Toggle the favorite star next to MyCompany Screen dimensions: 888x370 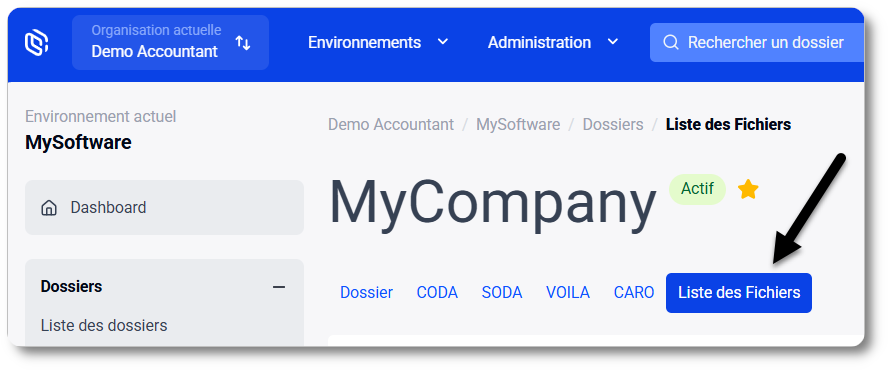748,189
